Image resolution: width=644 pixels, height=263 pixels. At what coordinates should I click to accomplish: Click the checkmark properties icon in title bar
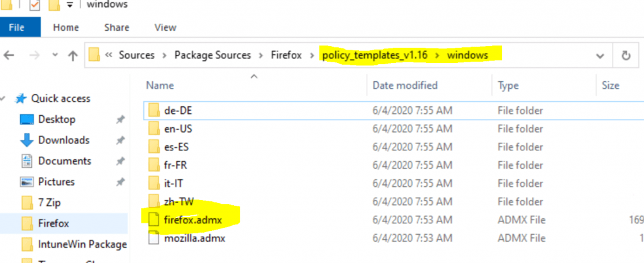35,5
